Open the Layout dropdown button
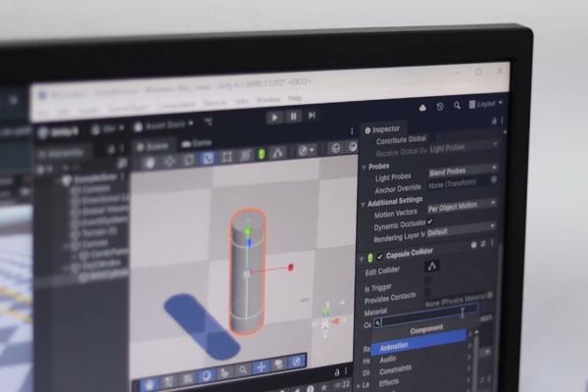This screenshot has height=392, width=588. coord(485,104)
